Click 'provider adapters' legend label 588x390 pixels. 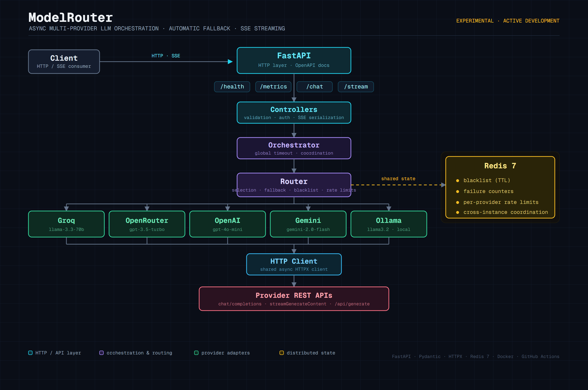pos(225,353)
